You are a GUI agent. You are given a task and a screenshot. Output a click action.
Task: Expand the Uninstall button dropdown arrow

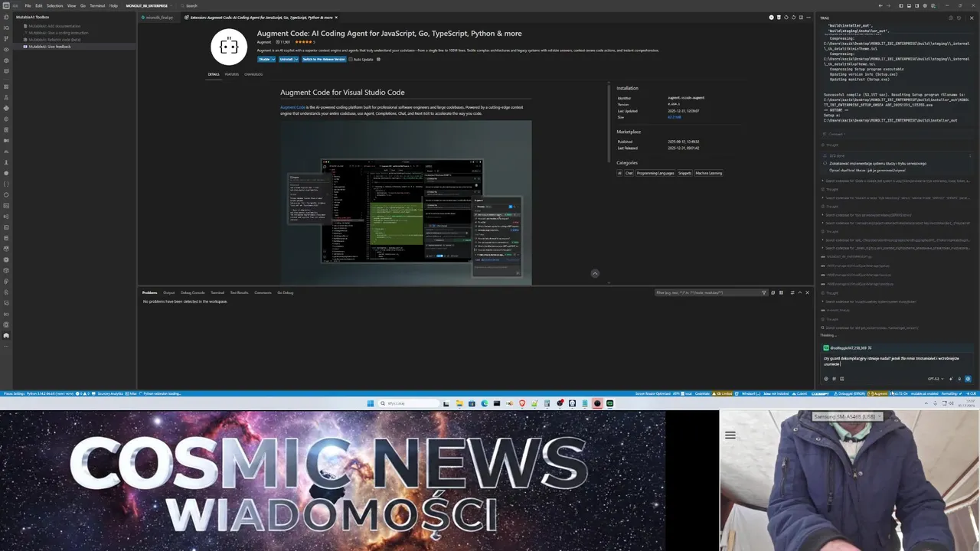coord(296,59)
